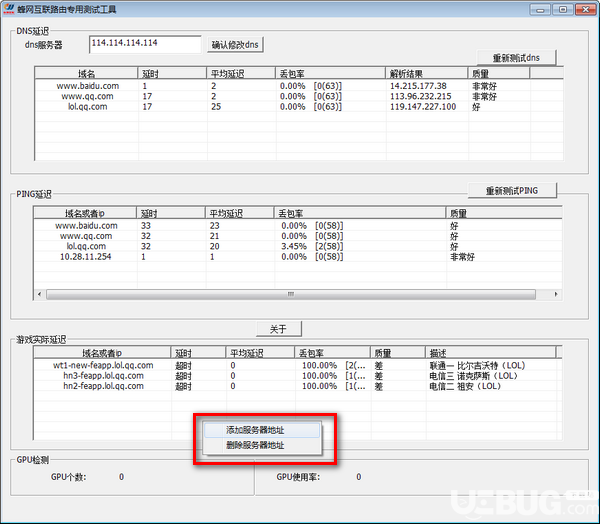This screenshot has width=600, height=524.
Task: Select hn2-feapp.lol.qq.com server row
Action: click(298, 386)
